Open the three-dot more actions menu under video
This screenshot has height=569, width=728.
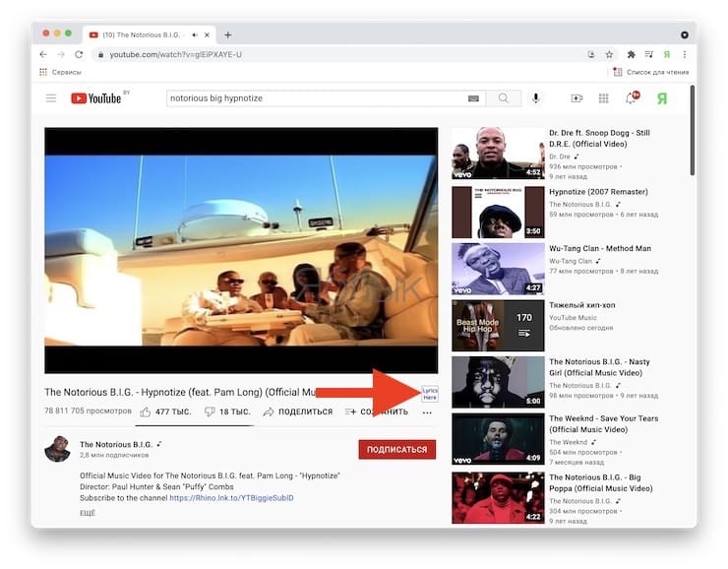(x=427, y=412)
